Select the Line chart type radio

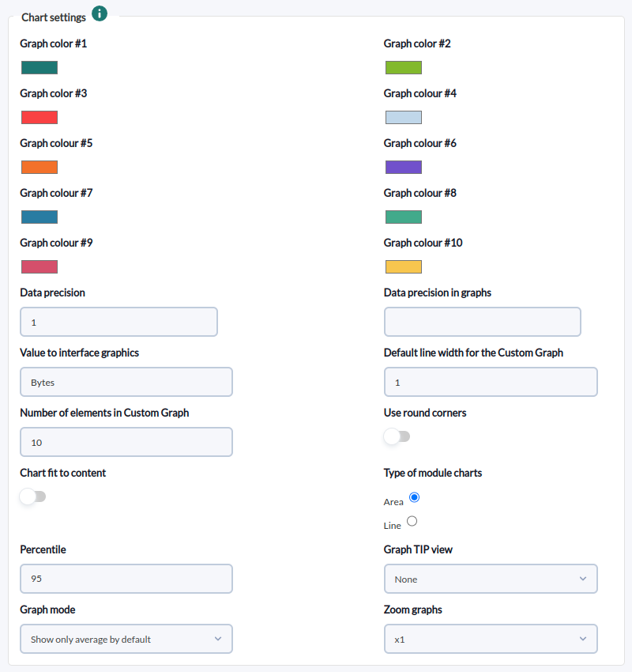[412, 521]
